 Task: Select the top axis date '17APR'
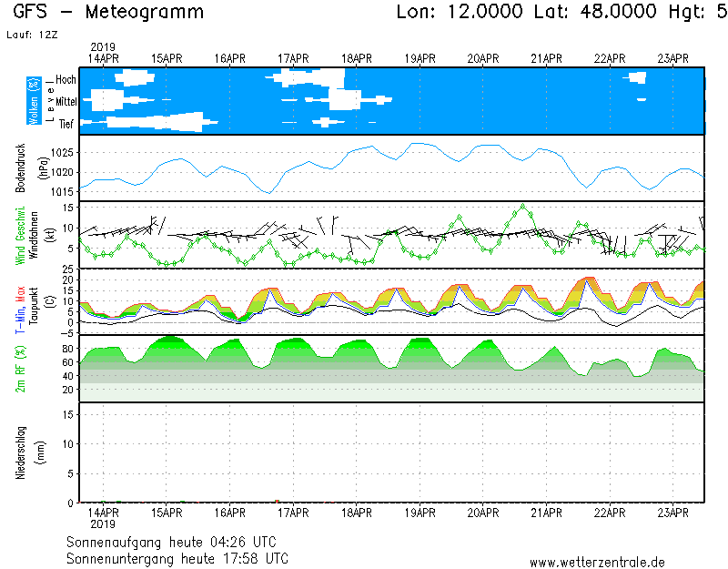click(293, 59)
